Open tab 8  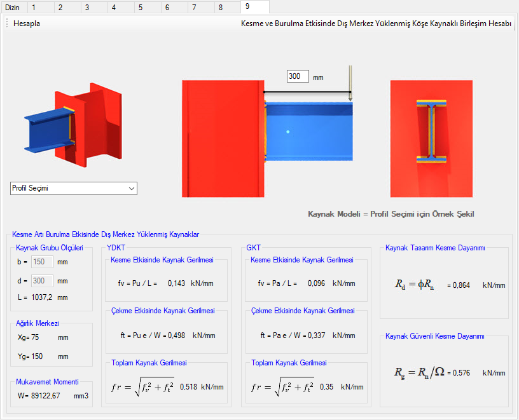(228, 7)
